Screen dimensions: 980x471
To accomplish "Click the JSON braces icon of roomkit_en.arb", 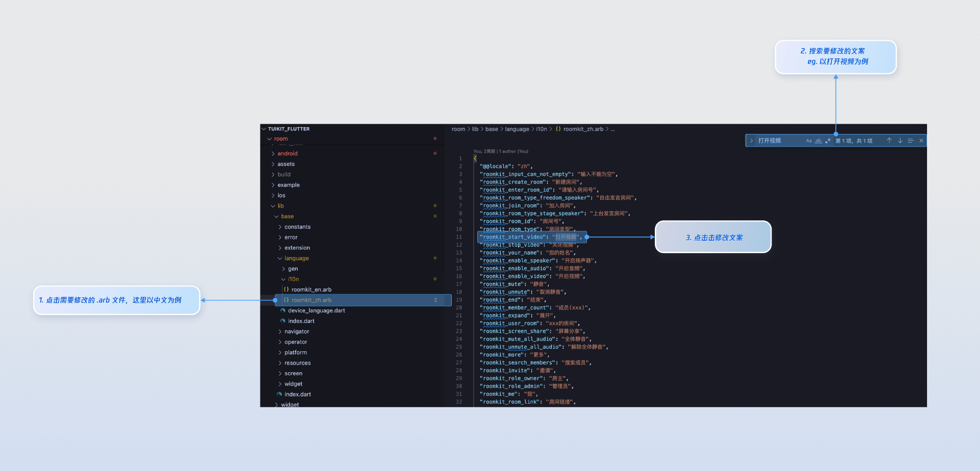I will click(x=286, y=289).
